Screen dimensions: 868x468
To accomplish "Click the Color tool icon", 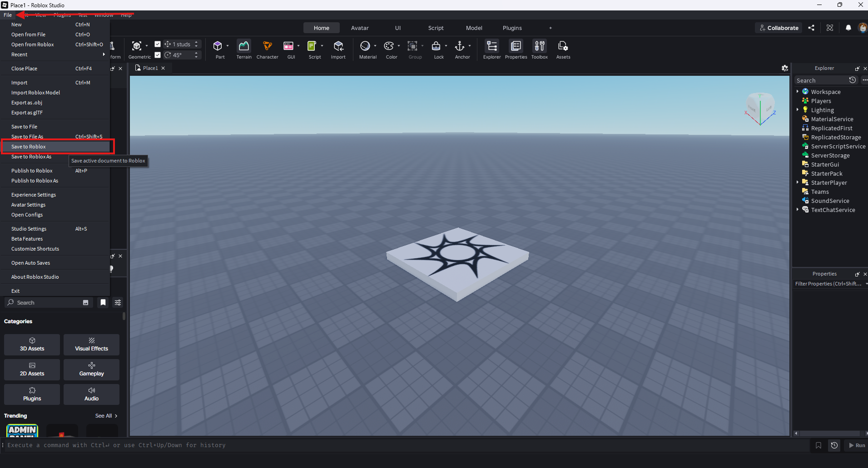I will (389, 46).
